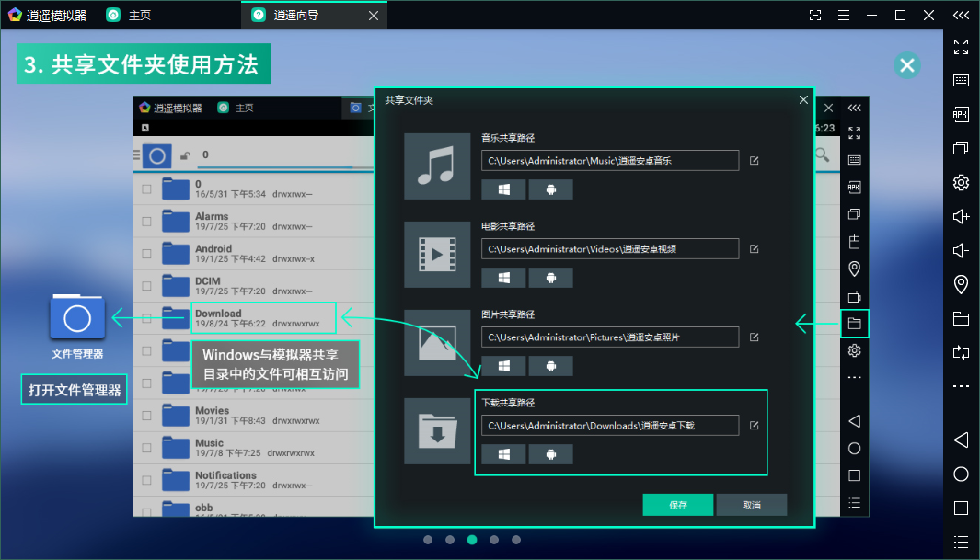Edit the music share path with the pencil icon
This screenshot has height=560, width=980.
pos(755,160)
